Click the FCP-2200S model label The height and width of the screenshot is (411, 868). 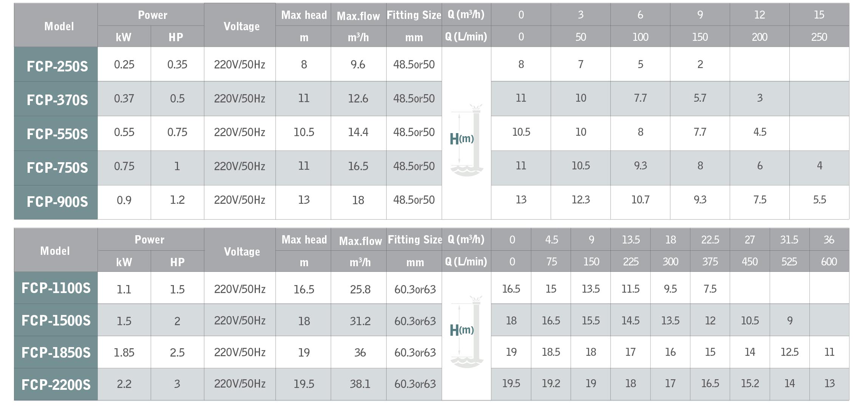point(56,385)
